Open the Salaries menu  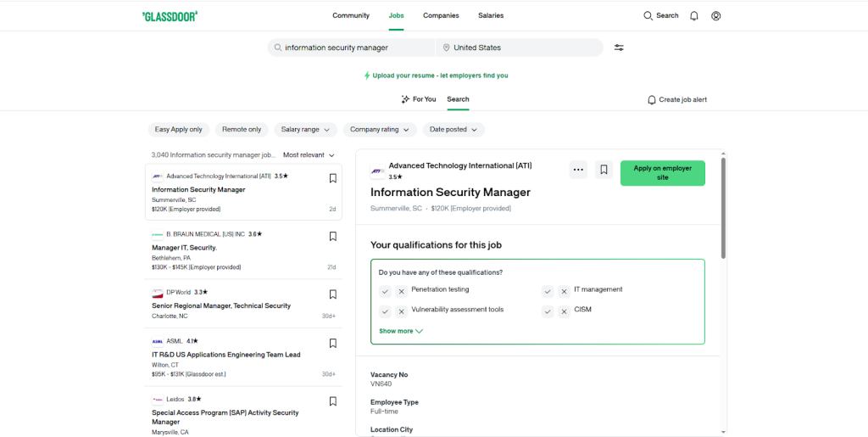(x=491, y=15)
